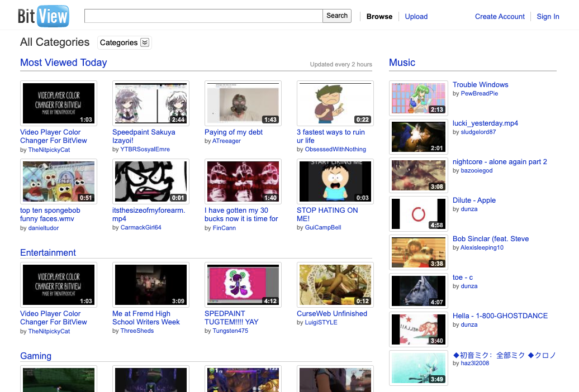Click the BitView logo

[43, 16]
